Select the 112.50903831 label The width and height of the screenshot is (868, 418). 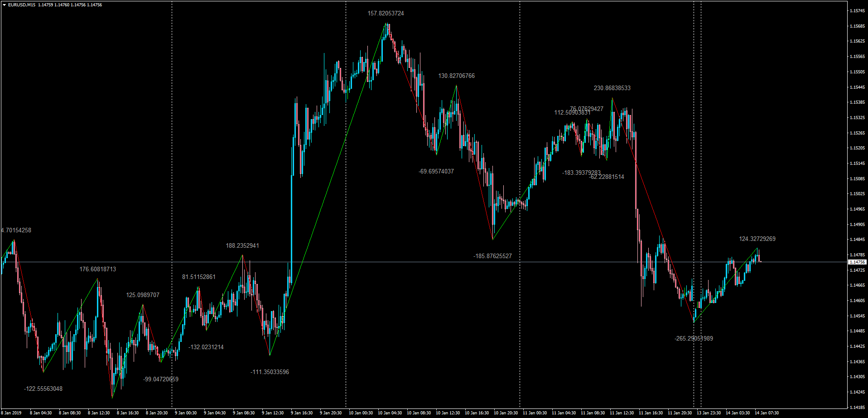click(x=572, y=113)
